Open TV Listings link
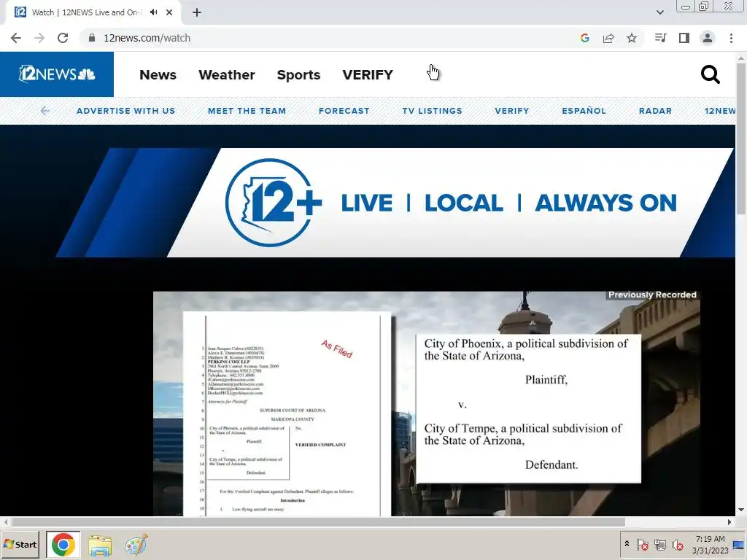The image size is (747, 560). pos(432,111)
